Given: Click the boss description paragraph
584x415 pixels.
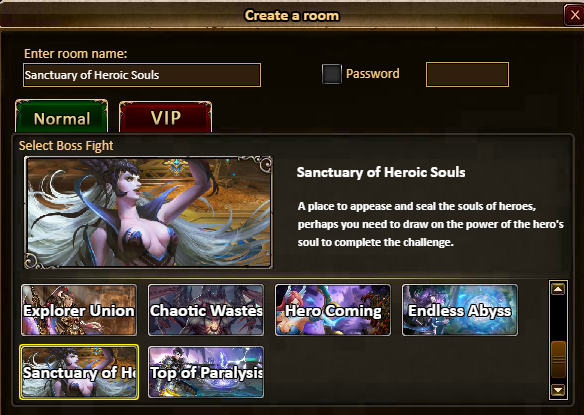Looking at the screenshot, I should coord(431,224).
